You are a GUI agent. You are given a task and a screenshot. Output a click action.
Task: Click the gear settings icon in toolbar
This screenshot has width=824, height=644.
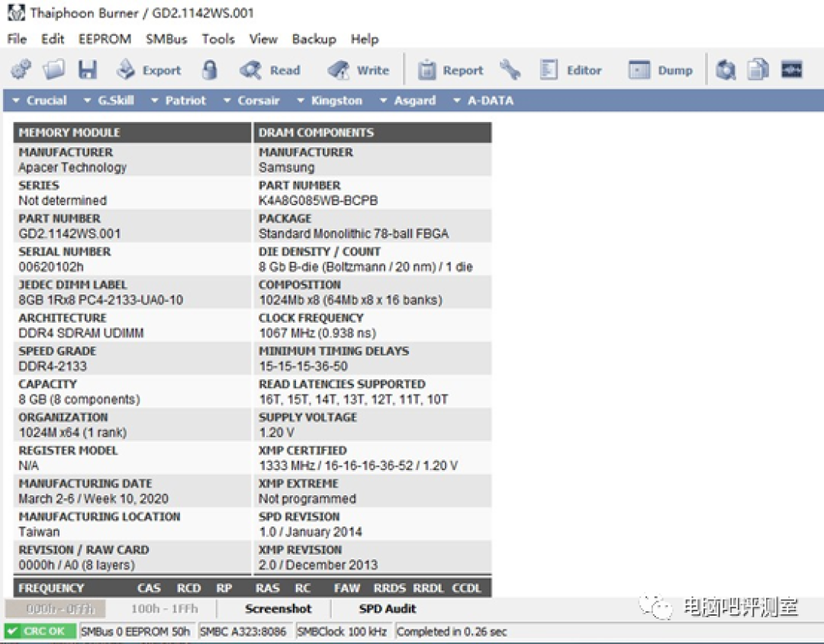(21, 69)
